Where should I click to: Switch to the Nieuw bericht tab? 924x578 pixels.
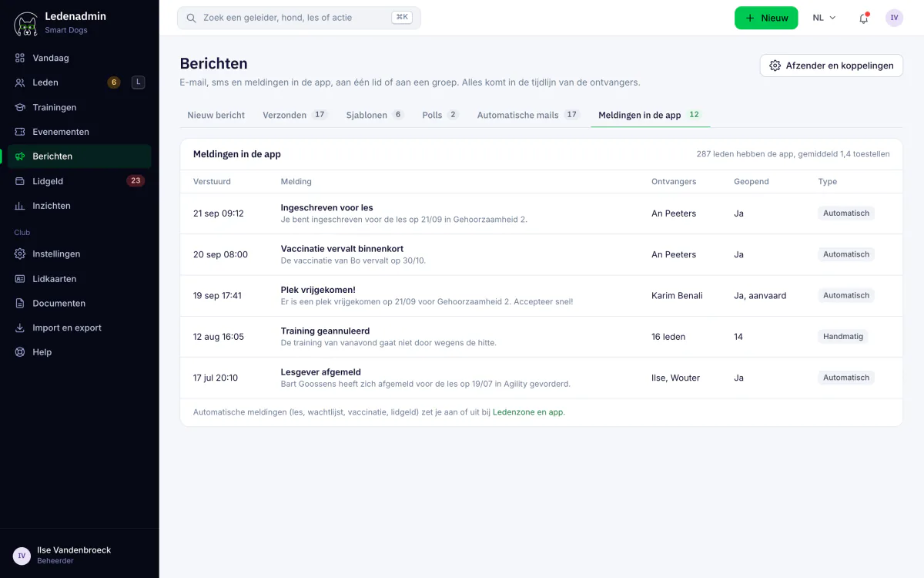click(x=216, y=115)
